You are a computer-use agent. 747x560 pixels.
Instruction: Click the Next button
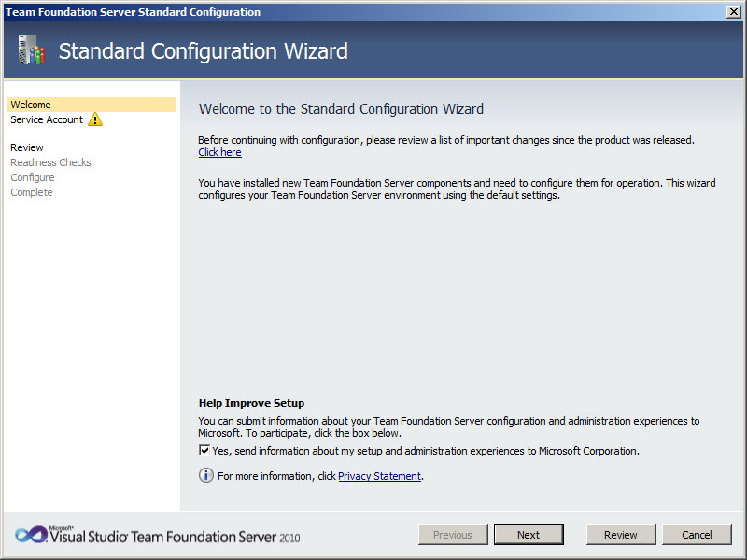tap(529, 535)
